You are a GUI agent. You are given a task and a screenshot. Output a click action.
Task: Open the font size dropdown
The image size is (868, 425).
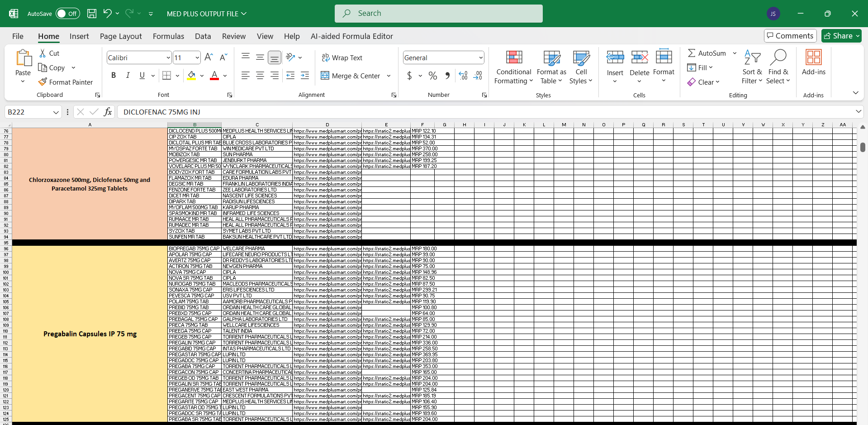[x=197, y=57]
